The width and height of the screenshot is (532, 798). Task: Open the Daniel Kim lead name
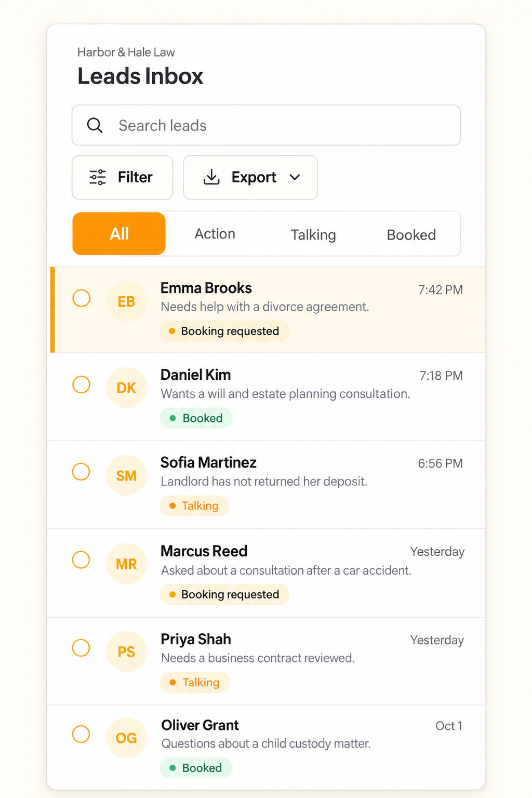coord(196,375)
